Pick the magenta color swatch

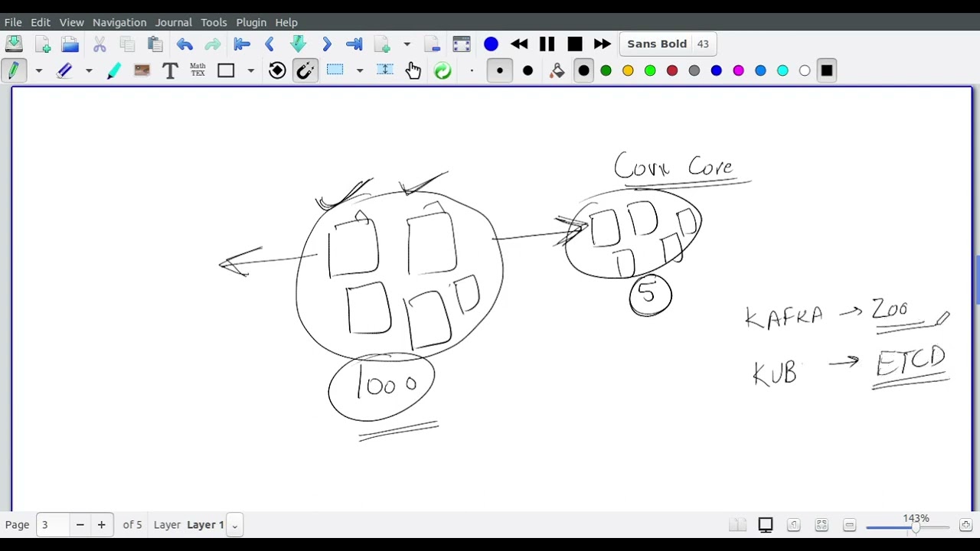[739, 71]
